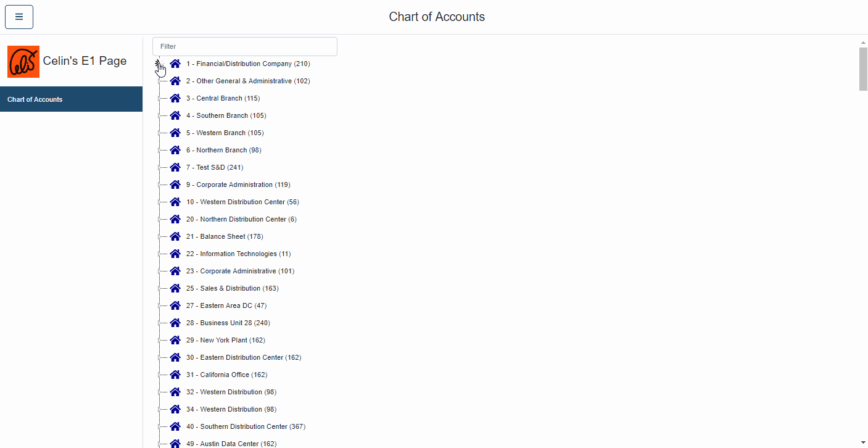
Task: Select the row '40 - Southern Distribution Center (367)'
Action: [x=246, y=426]
